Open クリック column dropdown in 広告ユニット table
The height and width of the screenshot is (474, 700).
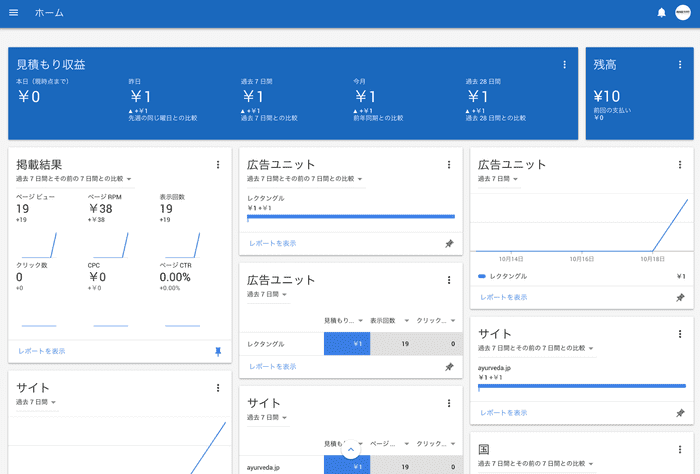(x=436, y=320)
